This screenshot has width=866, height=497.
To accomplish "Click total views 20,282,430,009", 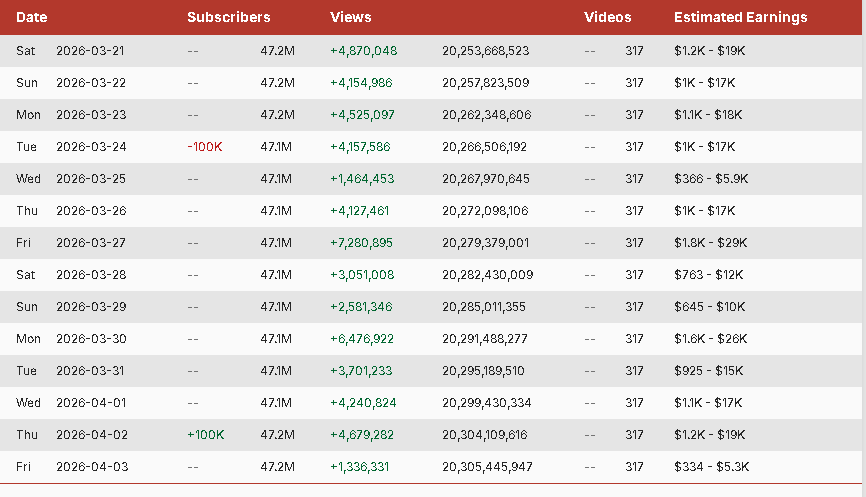I will (488, 275).
